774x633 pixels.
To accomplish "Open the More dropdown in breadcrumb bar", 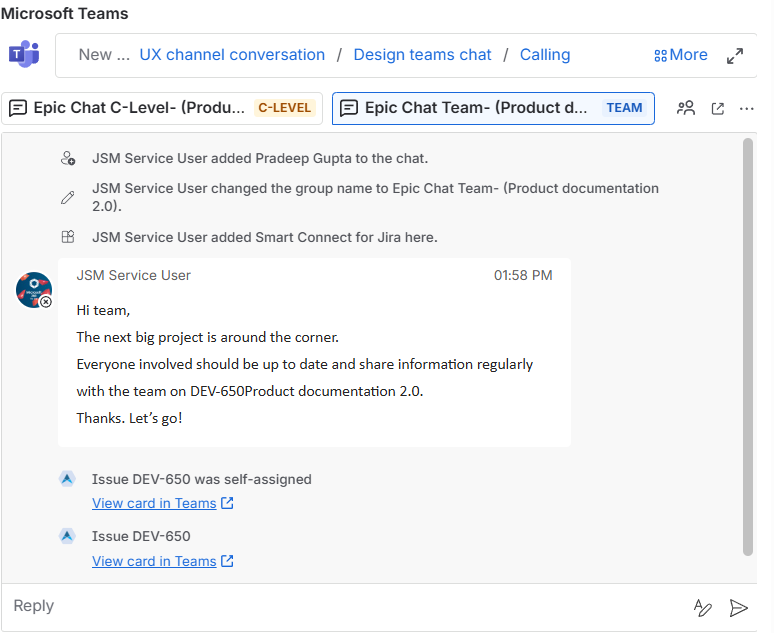I will pyautogui.click(x=680, y=55).
